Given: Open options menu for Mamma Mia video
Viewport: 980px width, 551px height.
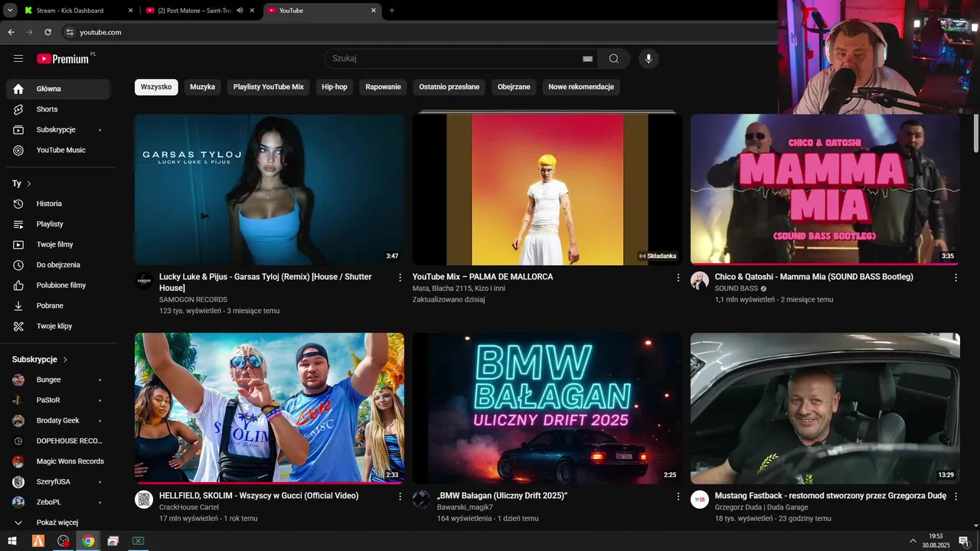Looking at the screenshot, I should 955,278.
